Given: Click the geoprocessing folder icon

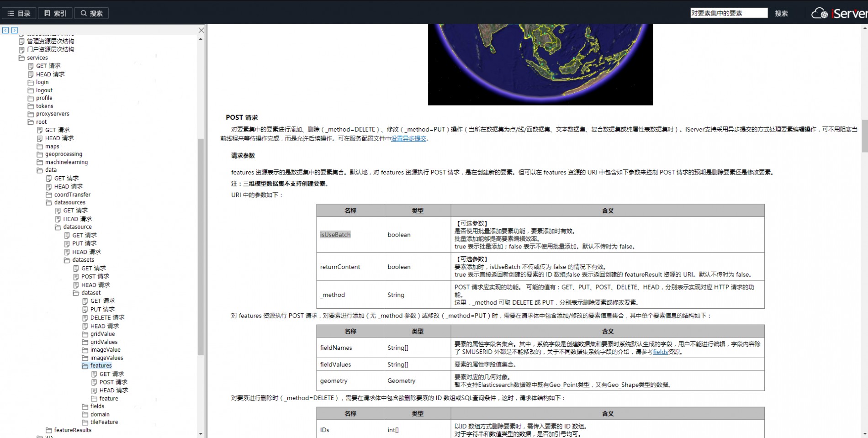Looking at the screenshot, I should pyautogui.click(x=40, y=154).
